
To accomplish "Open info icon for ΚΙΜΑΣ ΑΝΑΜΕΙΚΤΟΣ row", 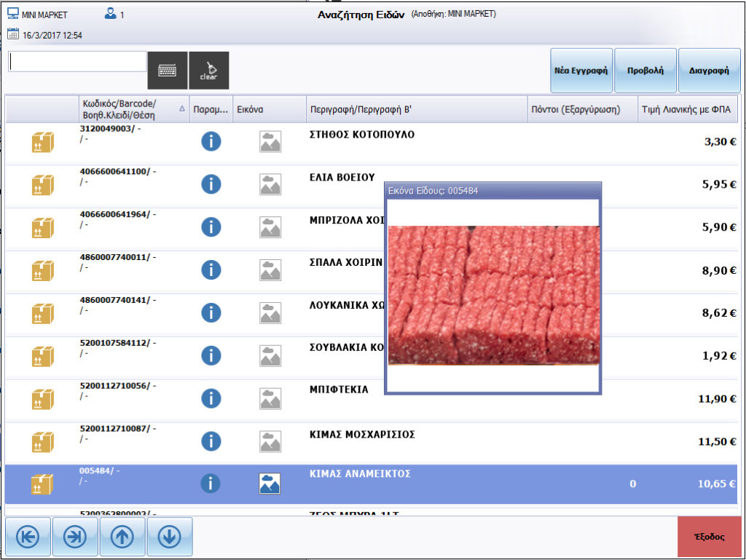I will point(211,483).
